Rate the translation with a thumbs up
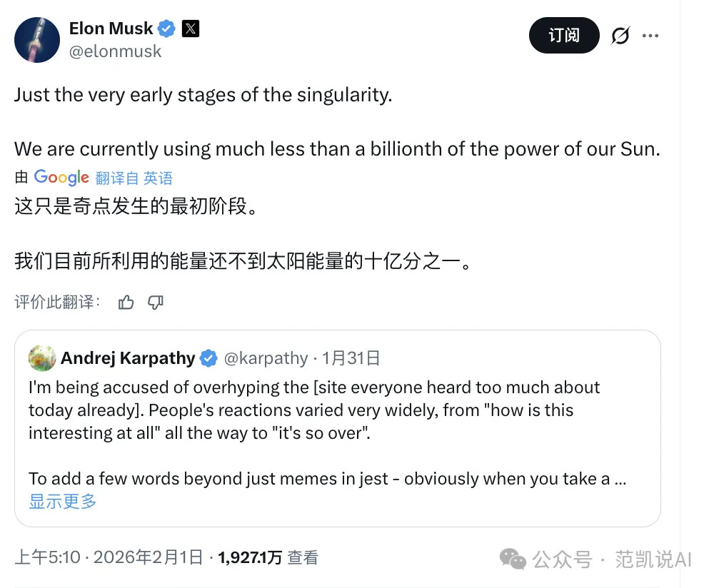Screen dimensions: 714x588 pyautogui.click(x=126, y=302)
